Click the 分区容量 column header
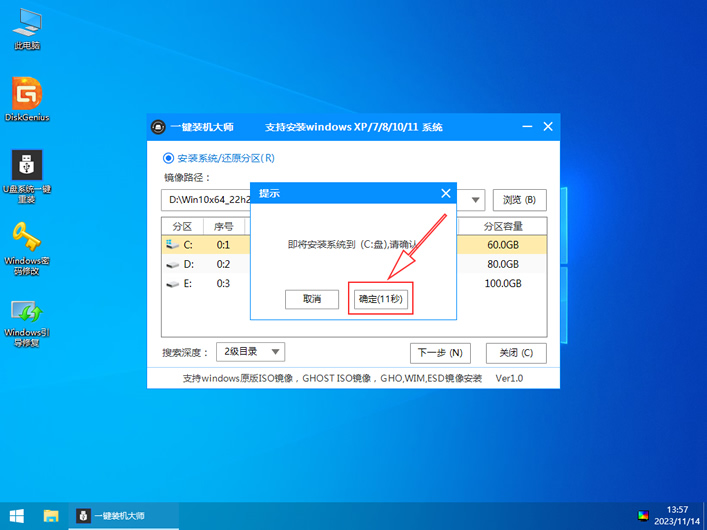 503,226
